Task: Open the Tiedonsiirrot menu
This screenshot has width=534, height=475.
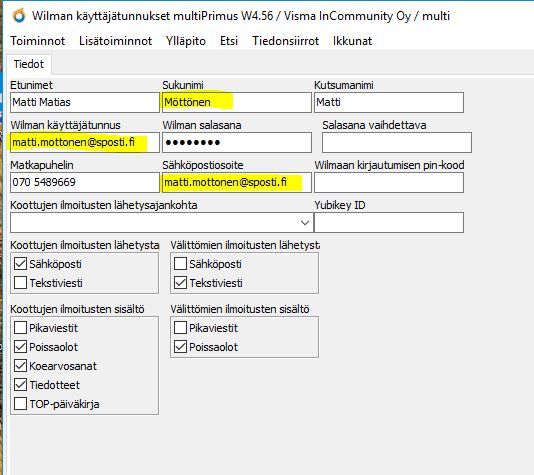Action: click(285, 41)
